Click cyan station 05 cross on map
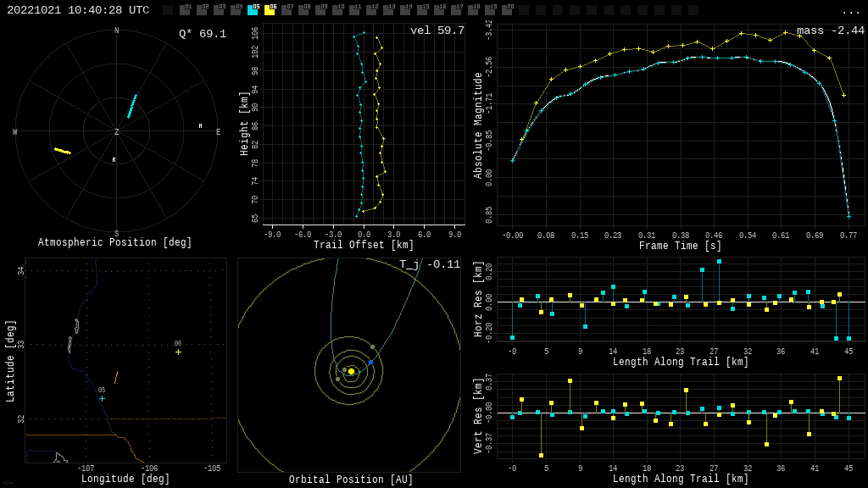The height and width of the screenshot is (488, 868). (102, 398)
